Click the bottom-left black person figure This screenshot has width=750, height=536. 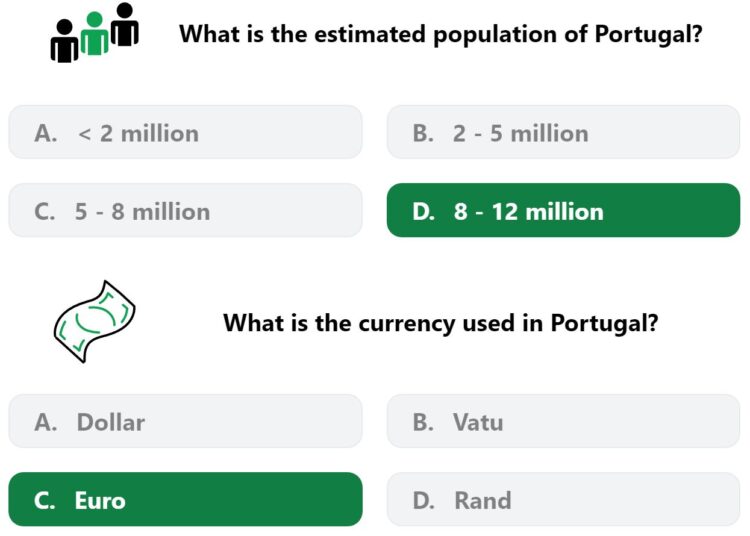pos(64,41)
